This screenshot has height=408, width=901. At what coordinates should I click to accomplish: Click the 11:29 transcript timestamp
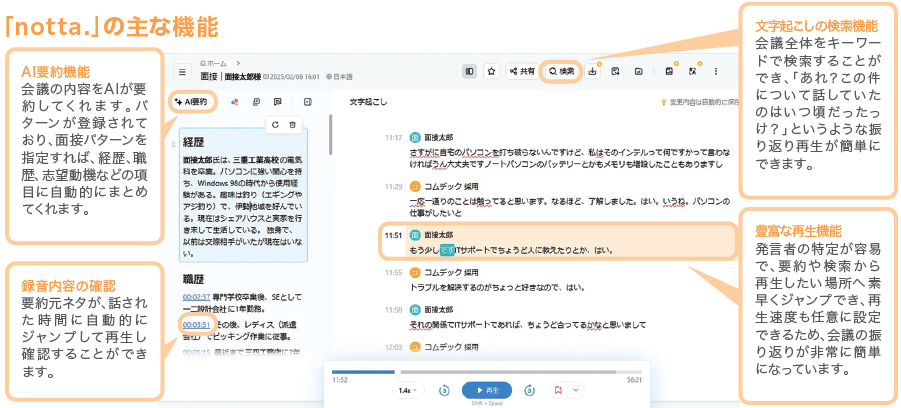tap(393, 186)
